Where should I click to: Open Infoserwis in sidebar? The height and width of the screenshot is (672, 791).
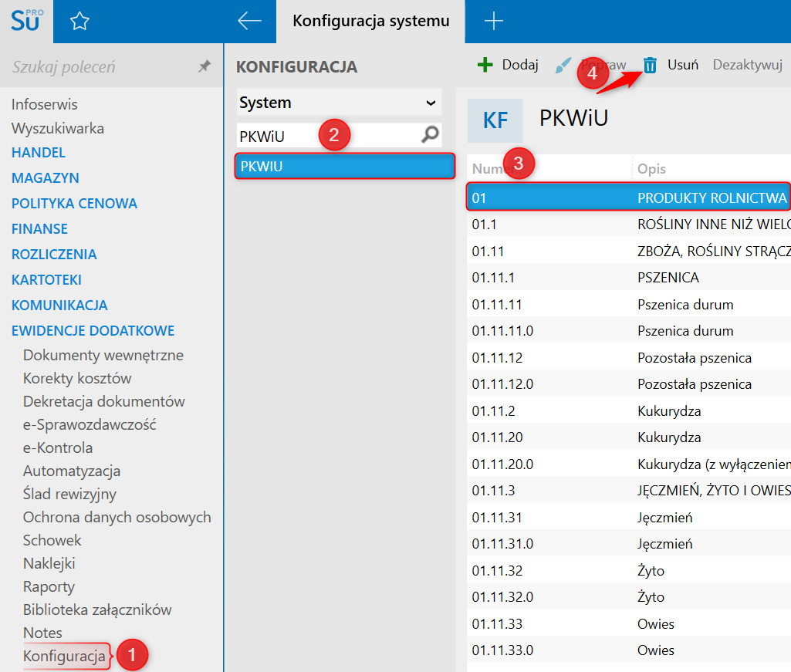point(45,104)
